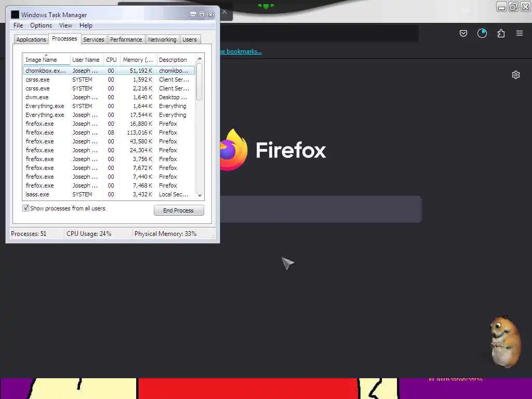532x399 pixels.
Task: Select the firefox.exe row using 3,756 K
Action: (109, 159)
